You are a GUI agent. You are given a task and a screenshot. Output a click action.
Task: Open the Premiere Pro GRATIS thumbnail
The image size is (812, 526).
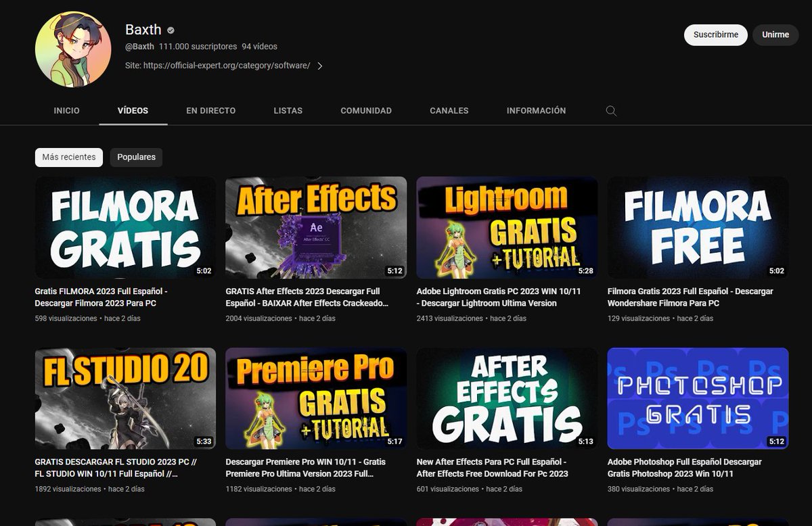tap(316, 398)
